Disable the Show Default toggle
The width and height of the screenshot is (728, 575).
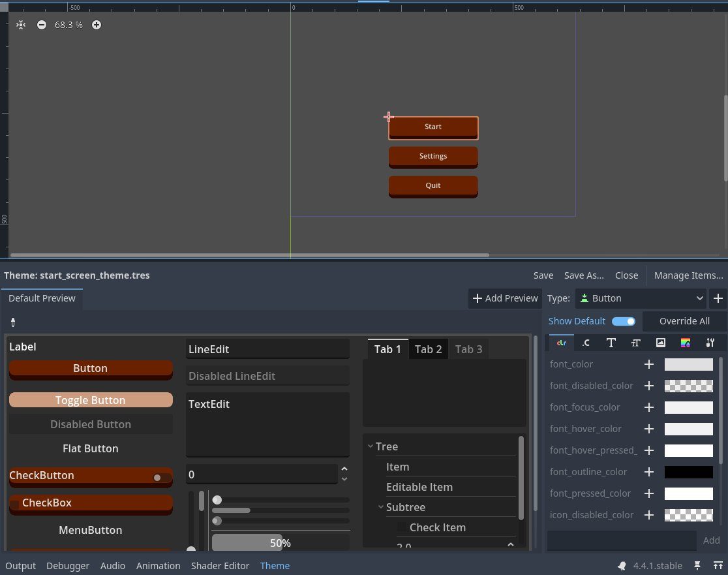(x=623, y=321)
